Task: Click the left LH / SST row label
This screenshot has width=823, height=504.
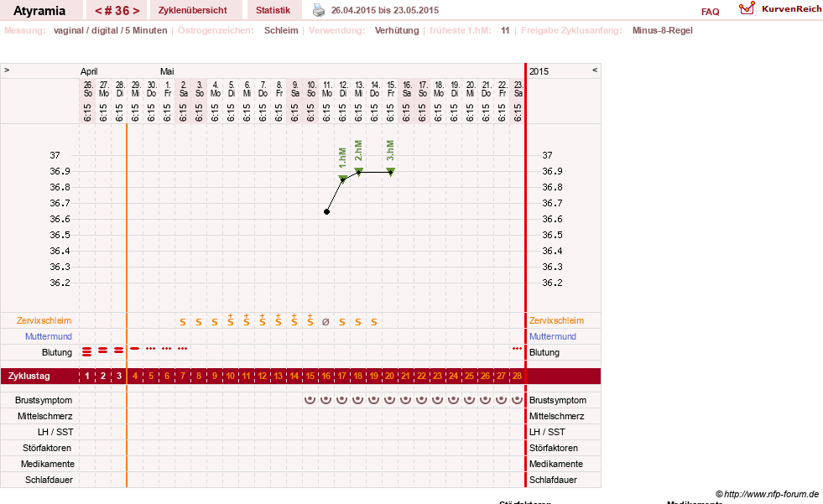Action: click(x=55, y=432)
